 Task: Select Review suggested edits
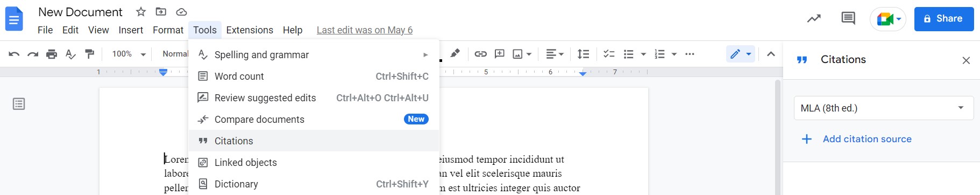coord(314,97)
